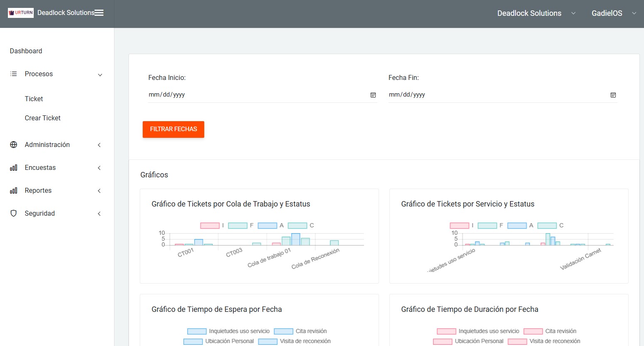The width and height of the screenshot is (644, 346).
Task: Click the tallest bar in Cola de trabajo 01
Action: pyautogui.click(x=296, y=239)
